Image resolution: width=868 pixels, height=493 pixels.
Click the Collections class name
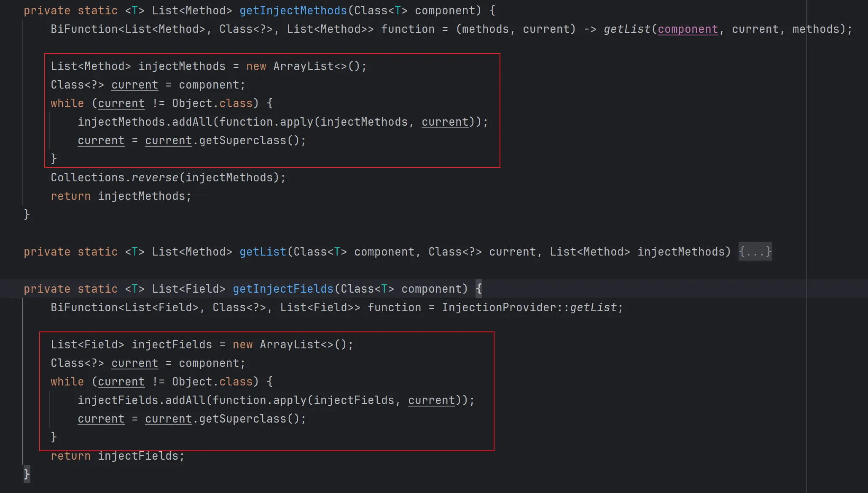tap(87, 178)
